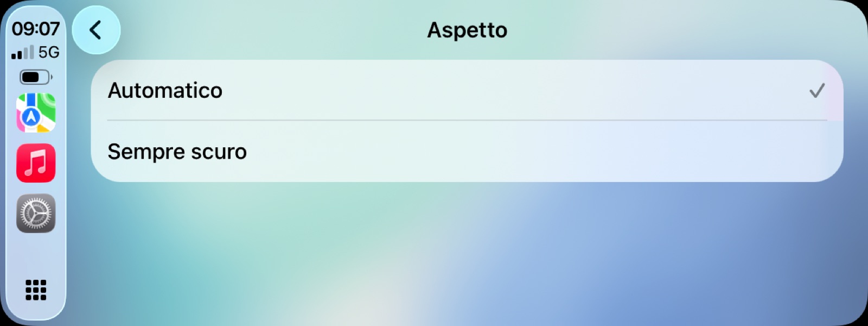
Task: Tap the "Automatico" label text
Action: tap(165, 90)
